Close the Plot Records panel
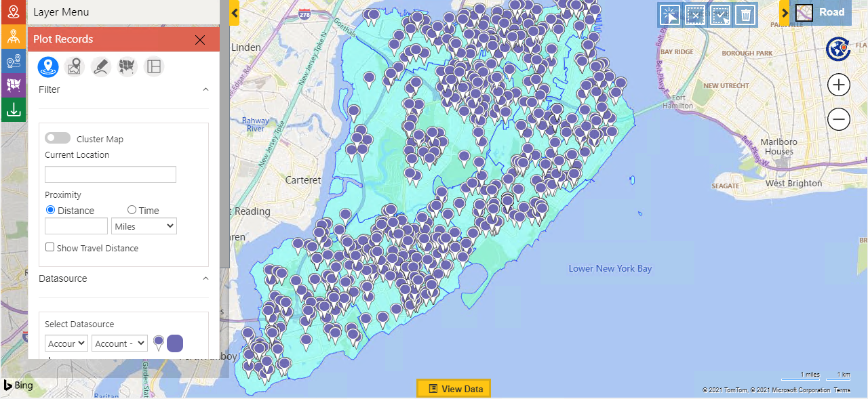The image size is (868, 399). (200, 40)
